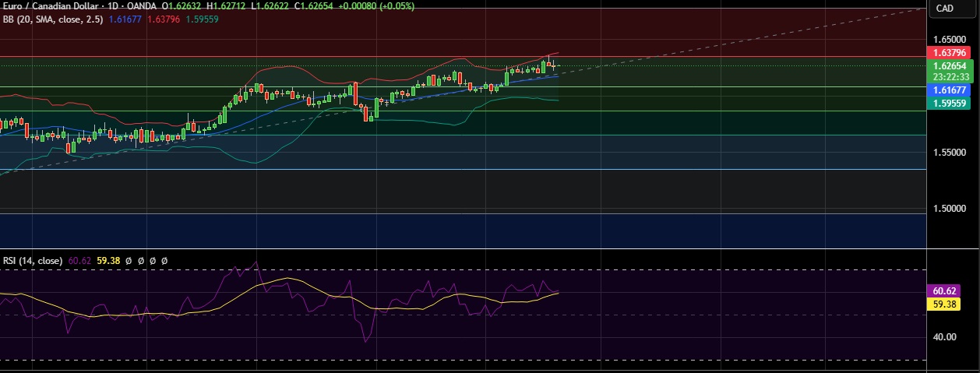Click the countdown timer 23:22:33 on price axis
The width and height of the screenshot is (980, 373).
coord(949,77)
